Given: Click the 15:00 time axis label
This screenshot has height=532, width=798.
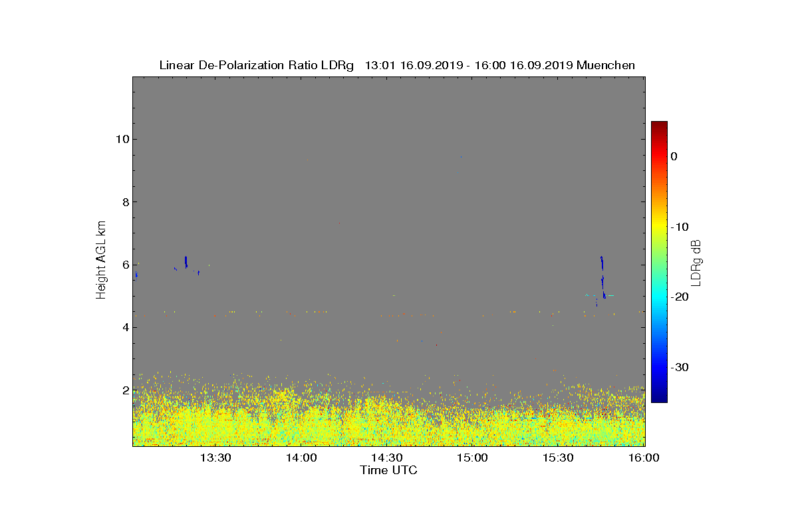Looking at the screenshot, I should [x=473, y=458].
